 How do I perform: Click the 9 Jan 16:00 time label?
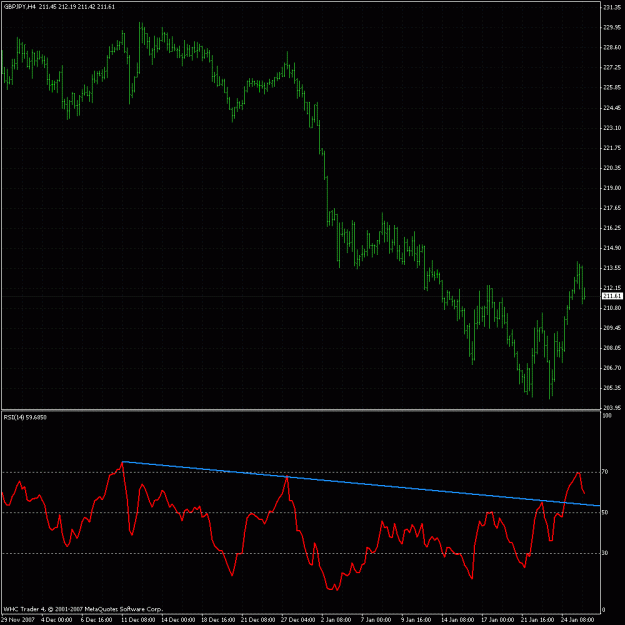[x=416, y=620]
